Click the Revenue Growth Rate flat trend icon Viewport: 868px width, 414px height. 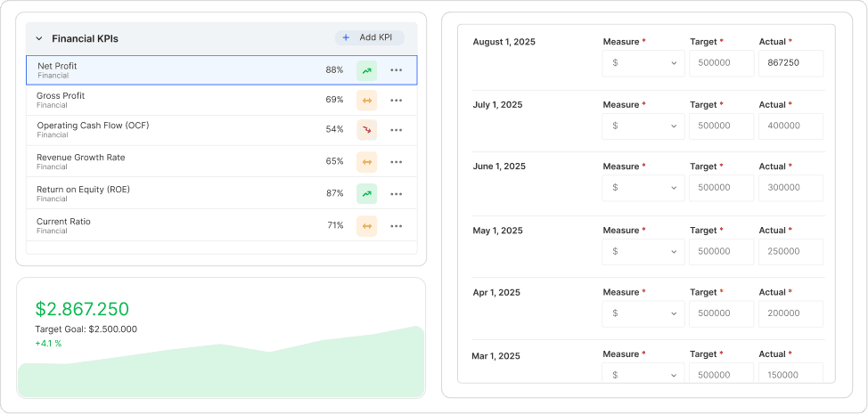[366, 162]
